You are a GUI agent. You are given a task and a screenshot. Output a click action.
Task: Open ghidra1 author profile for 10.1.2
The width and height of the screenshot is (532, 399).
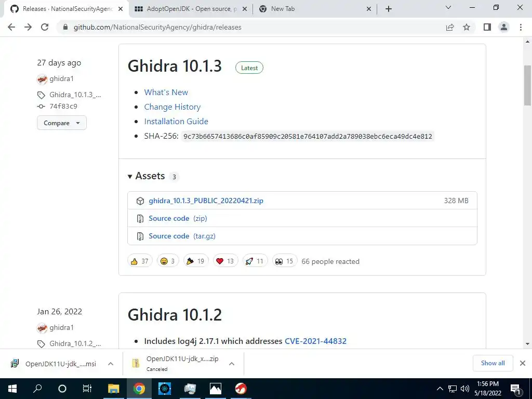61,327
